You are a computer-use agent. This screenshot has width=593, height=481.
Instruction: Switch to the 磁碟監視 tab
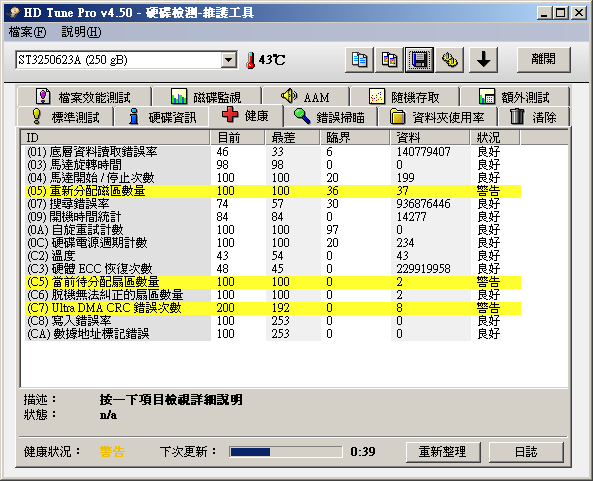pyautogui.click(x=206, y=96)
